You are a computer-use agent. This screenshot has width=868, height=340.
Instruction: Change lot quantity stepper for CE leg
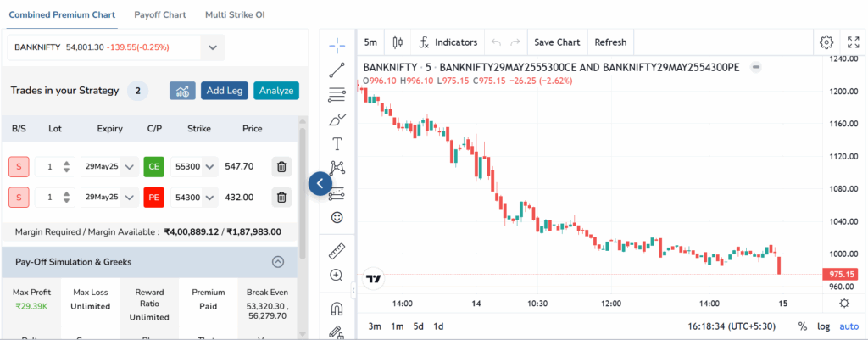pos(66,167)
